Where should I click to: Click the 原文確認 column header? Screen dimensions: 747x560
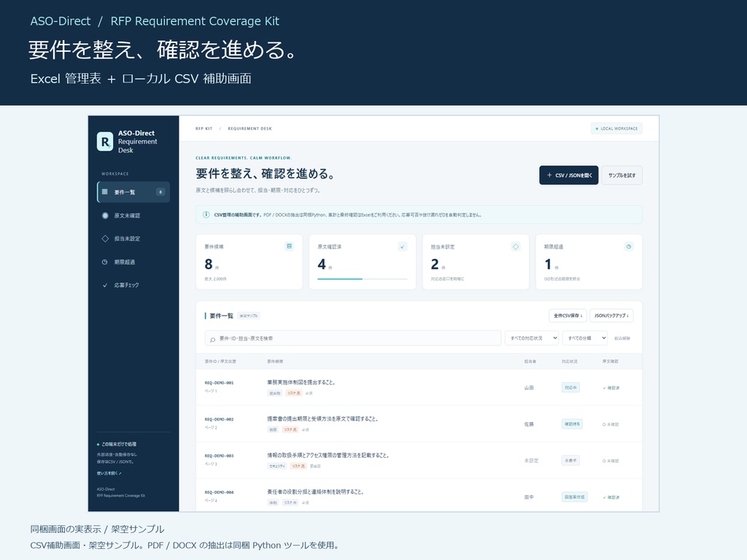click(611, 362)
